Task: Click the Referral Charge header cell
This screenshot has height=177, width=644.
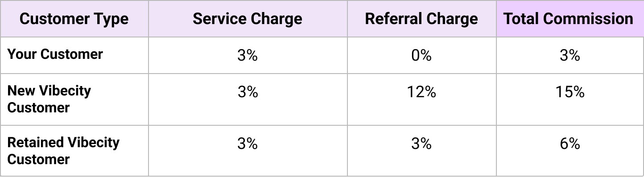Action: (421, 19)
